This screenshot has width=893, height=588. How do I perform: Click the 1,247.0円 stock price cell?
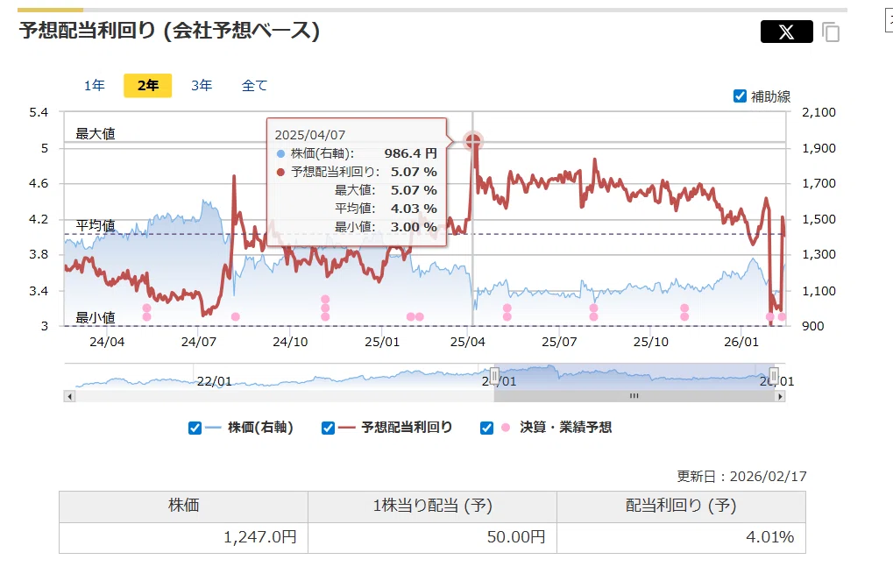coord(183,537)
